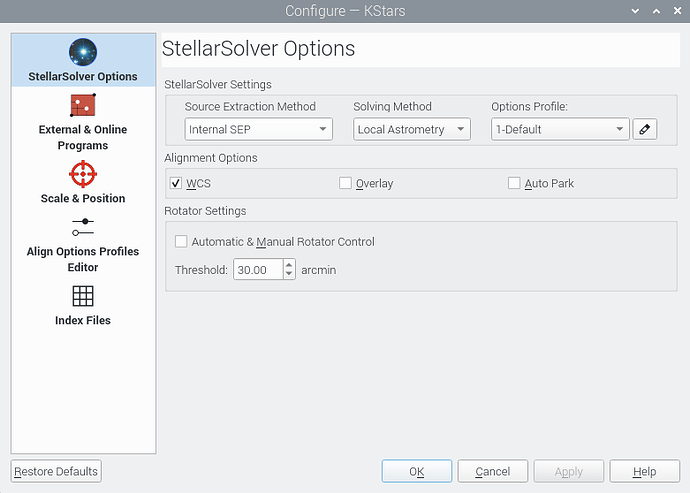Viewport: 690px width, 493px height.
Task: Switch to the Scale & Position page label
Action: click(83, 199)
